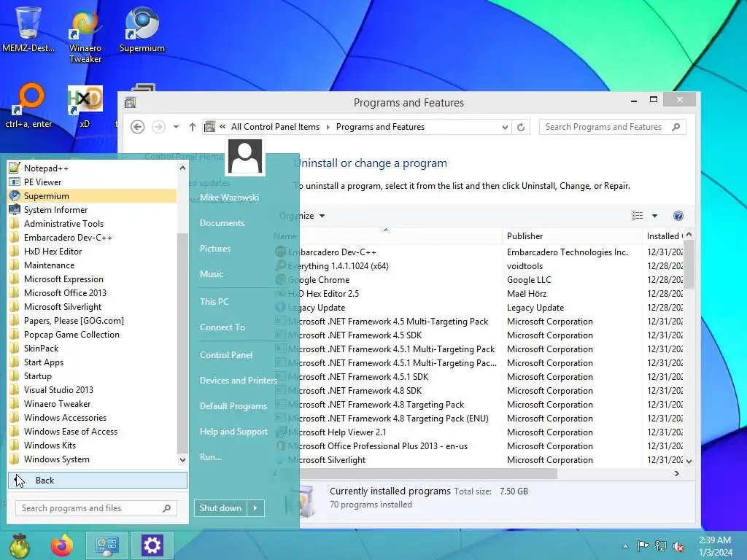Change the view layout icon

tap(637, 216)
